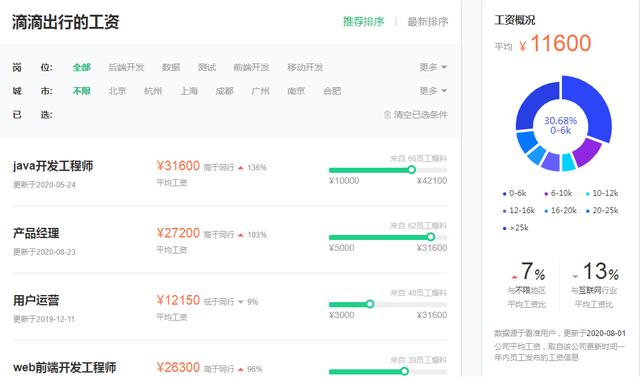This screenshot has width=640, height=377.
Task: Filter city by 北京
Action: 117,91
